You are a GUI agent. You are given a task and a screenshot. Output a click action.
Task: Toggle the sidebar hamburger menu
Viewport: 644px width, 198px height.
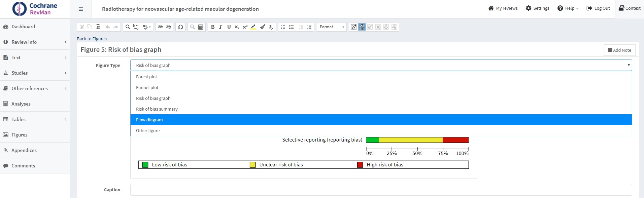point(81,9)
